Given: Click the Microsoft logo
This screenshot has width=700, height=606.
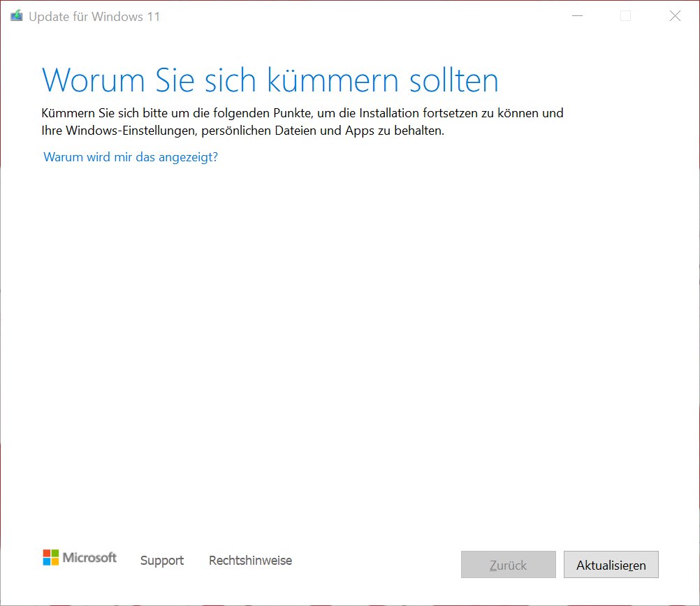Looking at the screenshot, I should [80, 557].
